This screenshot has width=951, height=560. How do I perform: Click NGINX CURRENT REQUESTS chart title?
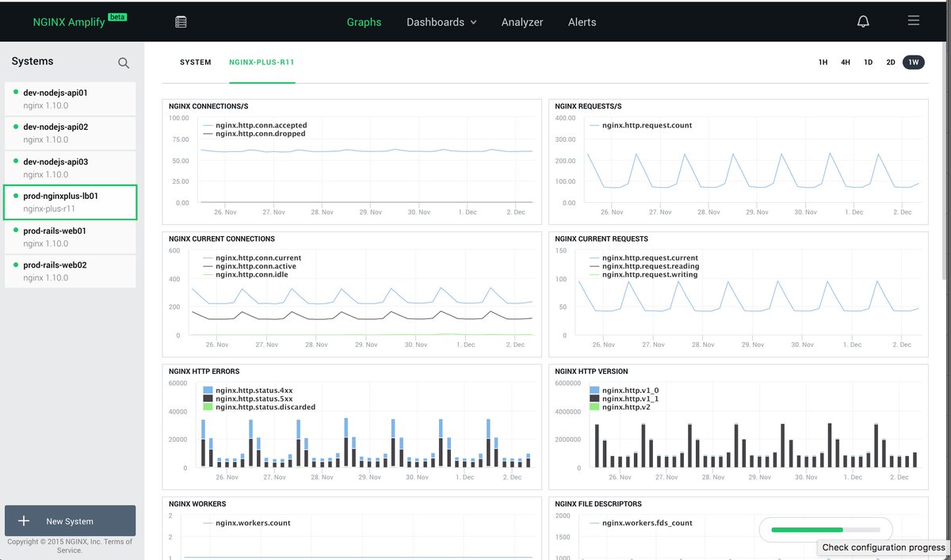602,238
